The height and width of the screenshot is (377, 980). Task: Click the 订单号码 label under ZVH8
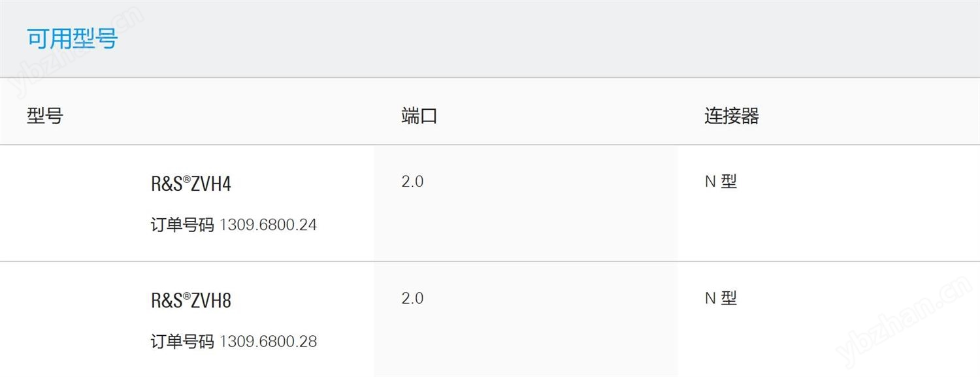pyautogui.click(x=182, y=342)
